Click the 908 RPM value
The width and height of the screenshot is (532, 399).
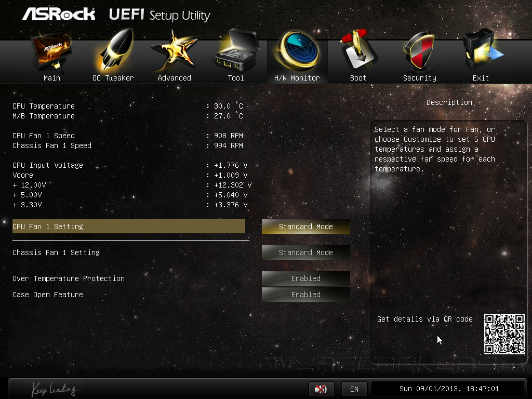[229, 136]
